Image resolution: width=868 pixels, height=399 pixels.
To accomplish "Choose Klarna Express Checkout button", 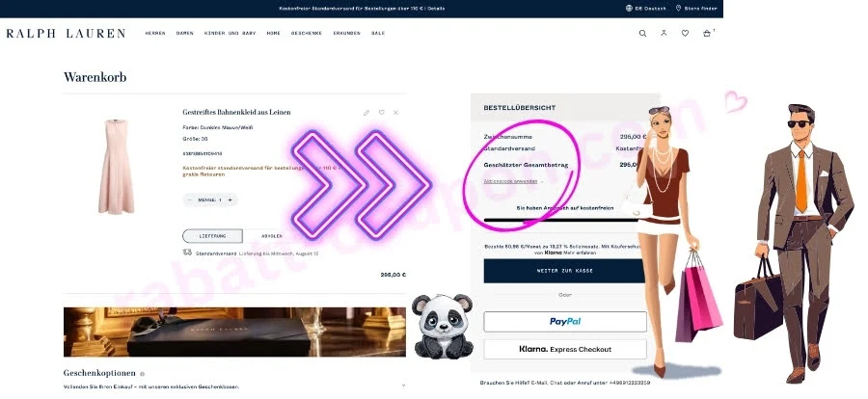I will (564, 349).
